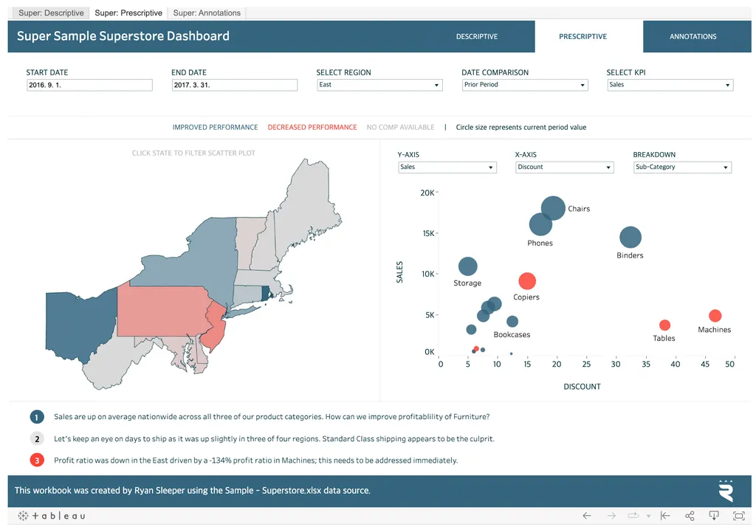Click the Storage bubble in scatter plot

[x=467, y=266]
